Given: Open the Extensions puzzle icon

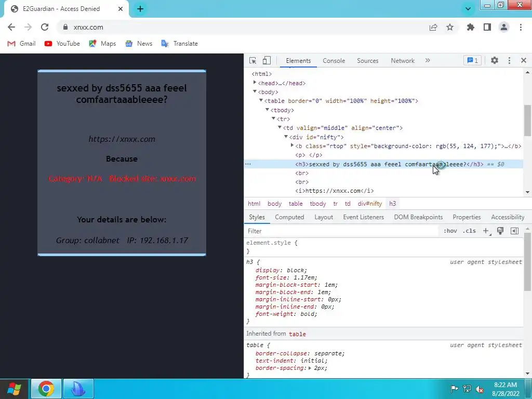Looking at the screenshot, I should [x=471, y=27].
